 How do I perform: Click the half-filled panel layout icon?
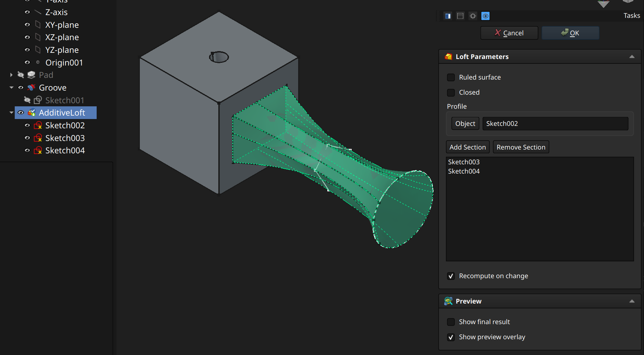(448, 16)
